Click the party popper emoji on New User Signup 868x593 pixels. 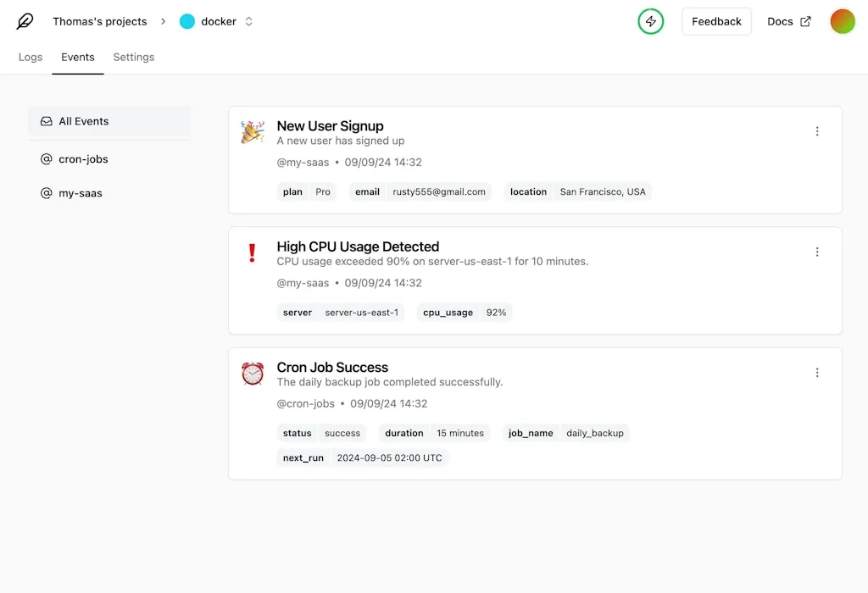pyautogui.click(x=252, y=131)
